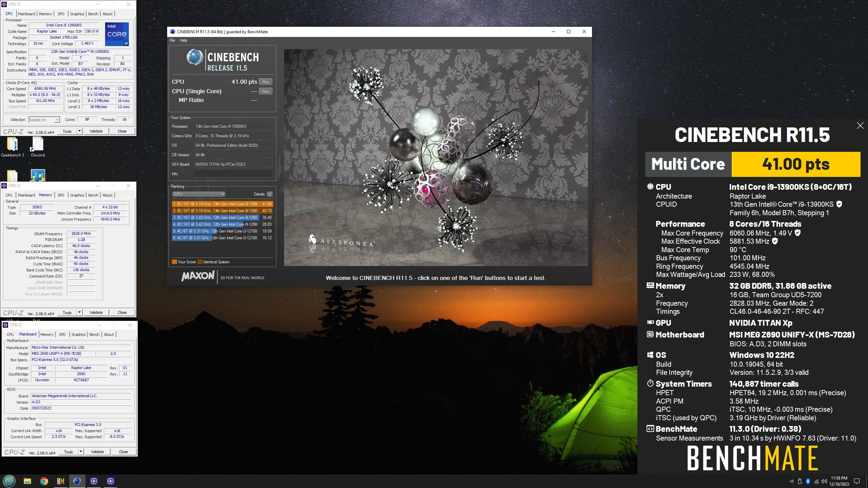Open the Help menu in Cinebench
The width and height of the screenshot is (868, 488).
[x=183, y=40]
